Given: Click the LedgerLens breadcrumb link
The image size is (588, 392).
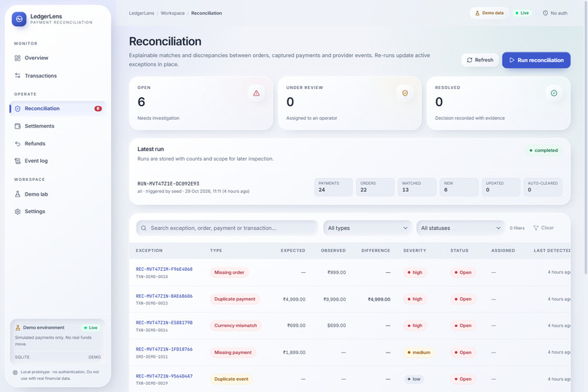Looking at the screenshot, I should coord(142,13).
